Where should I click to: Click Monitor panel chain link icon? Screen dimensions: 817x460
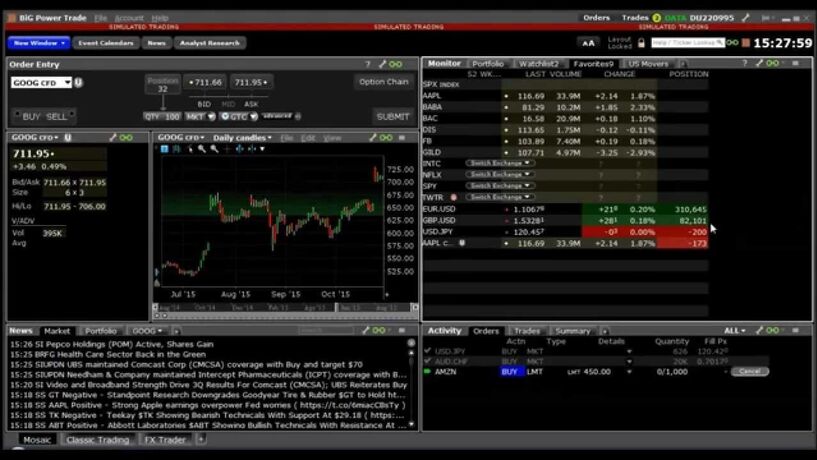(773, 63)
